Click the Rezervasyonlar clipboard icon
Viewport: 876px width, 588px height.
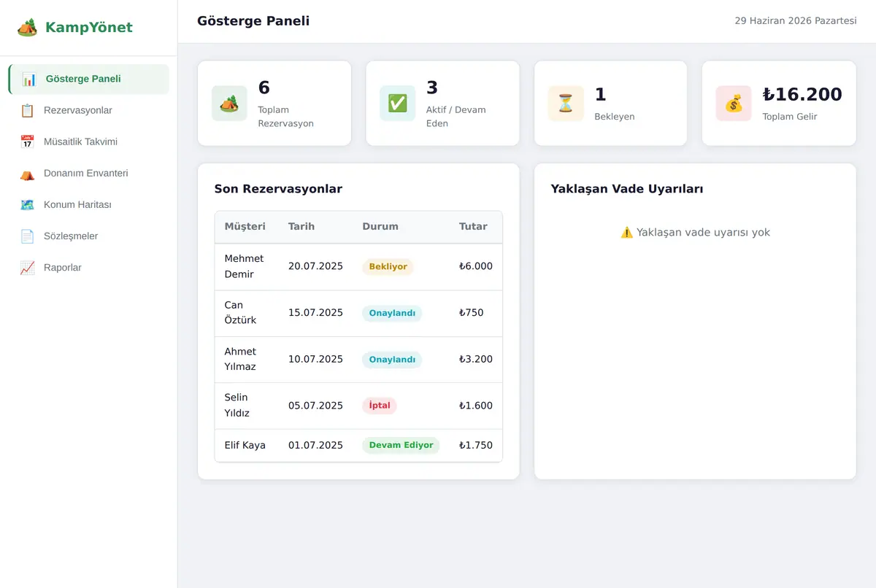[27, 111]
